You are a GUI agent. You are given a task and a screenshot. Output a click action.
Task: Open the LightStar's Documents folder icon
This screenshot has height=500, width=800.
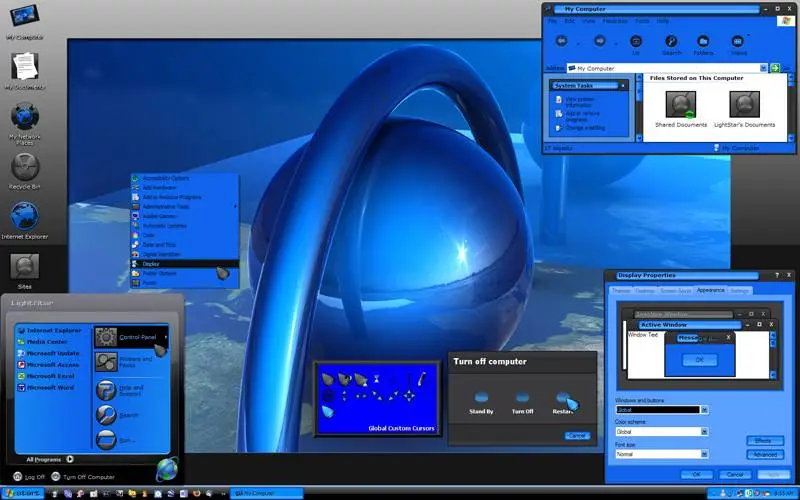click(744, 105)
